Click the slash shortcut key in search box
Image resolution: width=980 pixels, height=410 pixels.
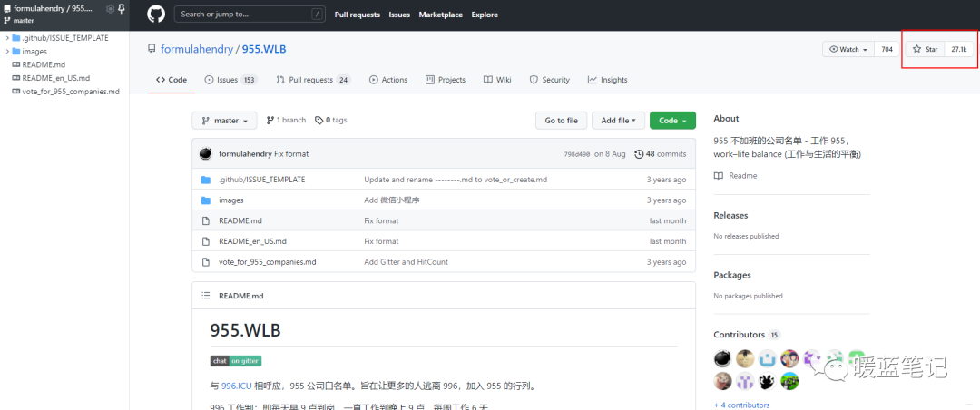click(x=318, y=14)
